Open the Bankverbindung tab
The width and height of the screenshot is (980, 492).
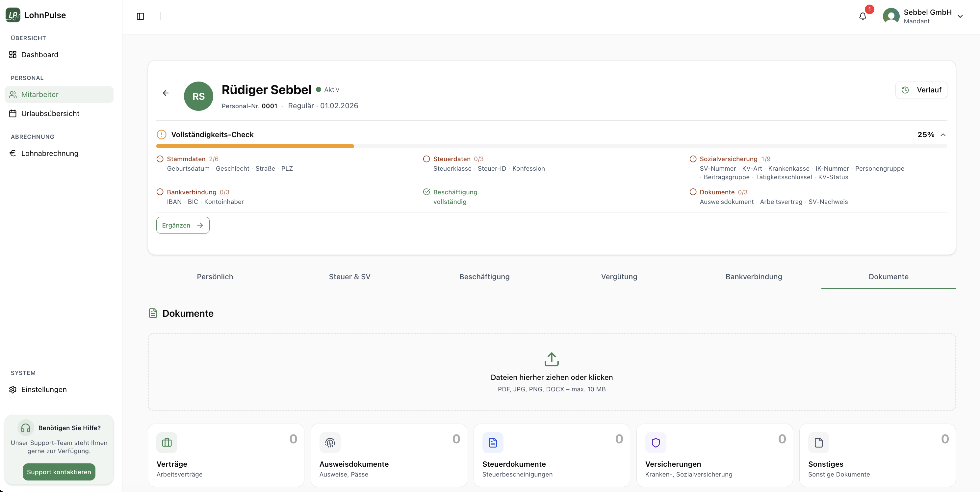tap(753, 276)
